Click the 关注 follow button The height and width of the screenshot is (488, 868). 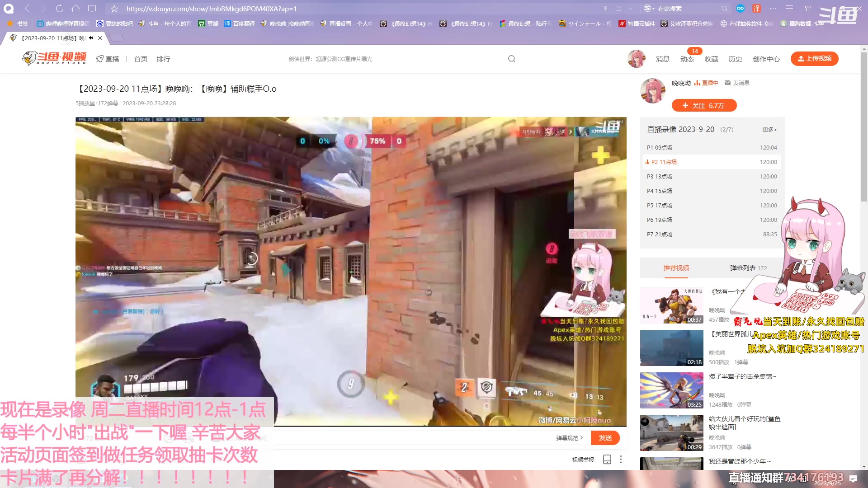pos(703,105)
